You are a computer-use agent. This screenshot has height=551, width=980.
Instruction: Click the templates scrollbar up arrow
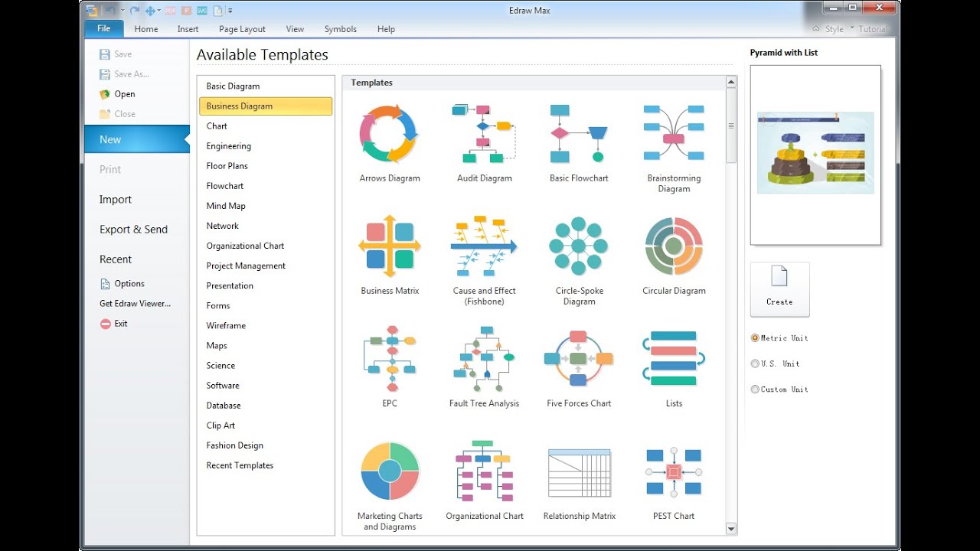pos(730,82)
